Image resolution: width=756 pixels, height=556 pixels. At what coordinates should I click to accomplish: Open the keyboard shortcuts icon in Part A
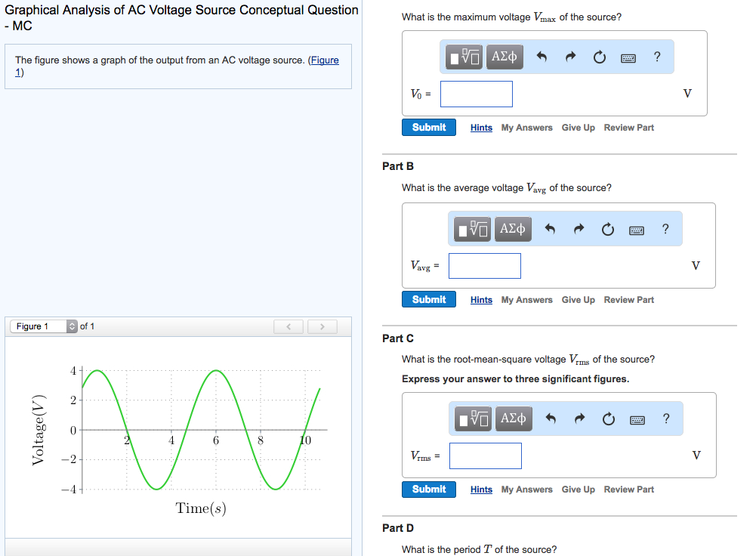click(628, 57)
